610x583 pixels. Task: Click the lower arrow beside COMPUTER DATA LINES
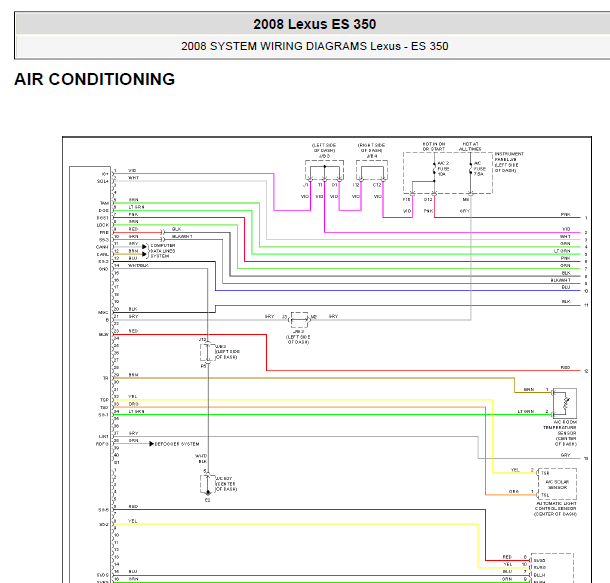click(x=144, y=254)
